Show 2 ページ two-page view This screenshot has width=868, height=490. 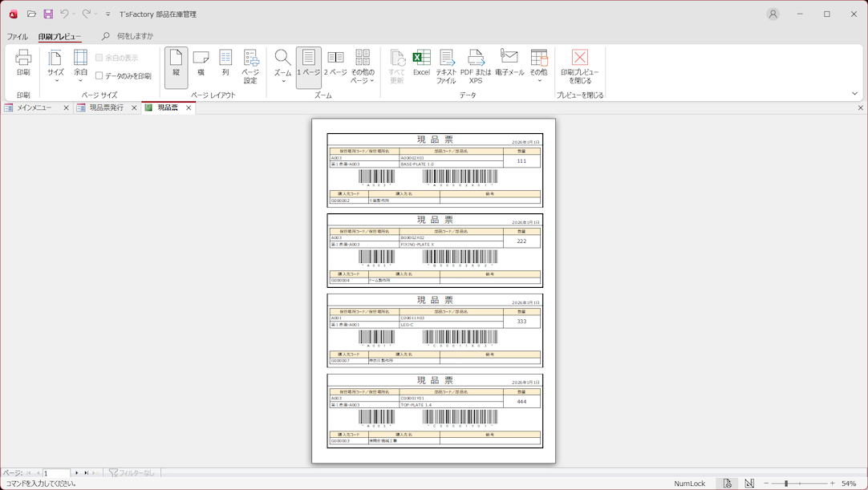[335, 63]
